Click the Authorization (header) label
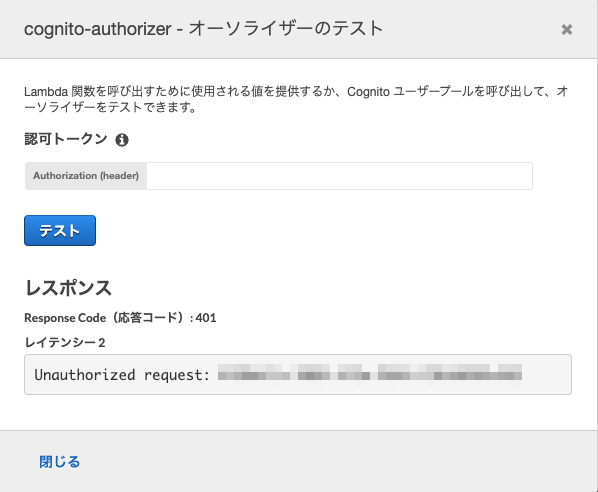 coord(86,176)
